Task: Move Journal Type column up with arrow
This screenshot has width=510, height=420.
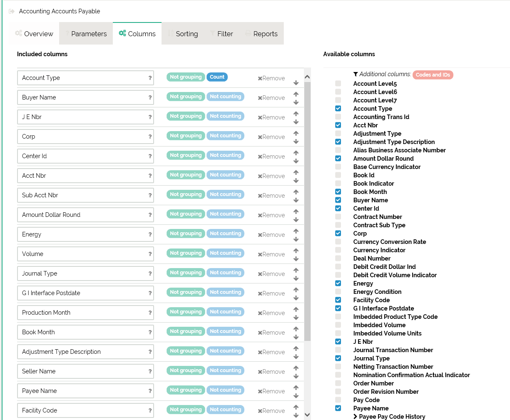Action: coord(296,270)
